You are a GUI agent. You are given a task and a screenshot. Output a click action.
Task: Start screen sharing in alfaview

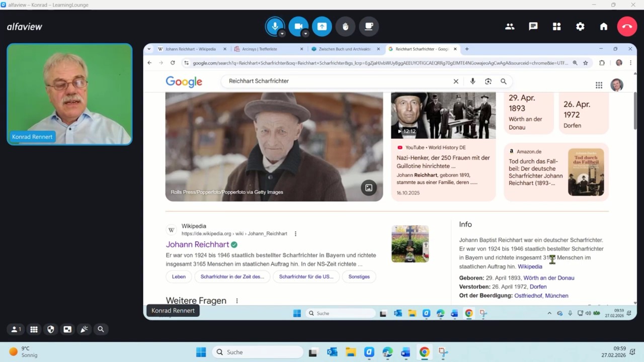322,27
